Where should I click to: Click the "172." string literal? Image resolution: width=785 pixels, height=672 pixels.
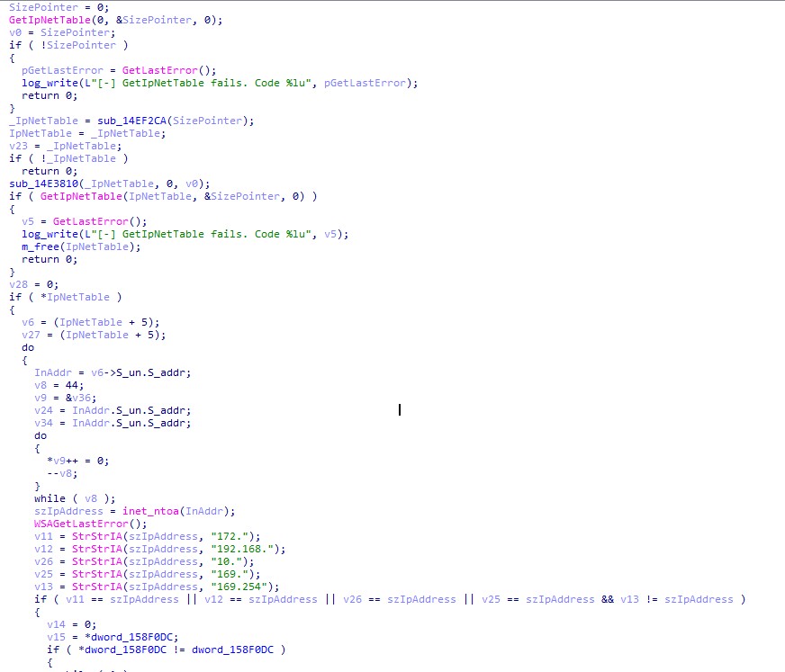tap(243, 536)
